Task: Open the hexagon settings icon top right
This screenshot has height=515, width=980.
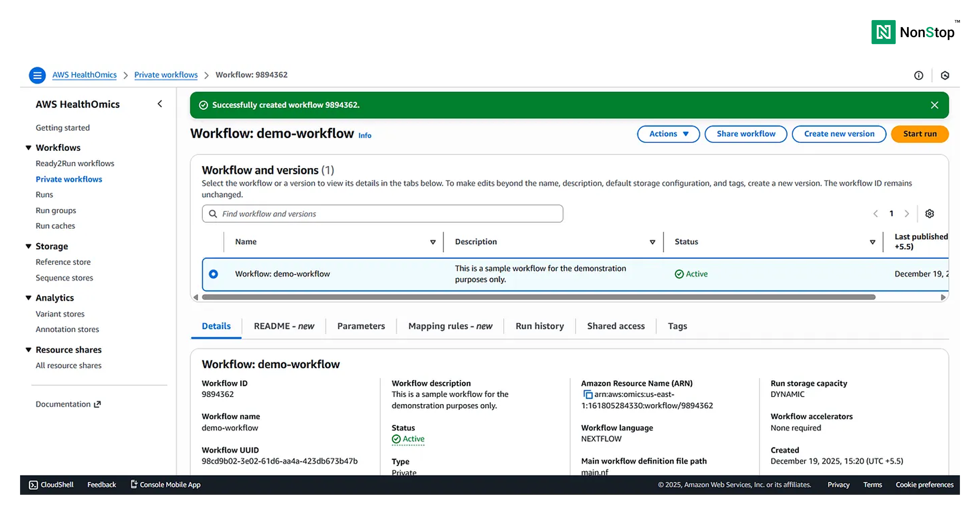Action: pos(945,75)
